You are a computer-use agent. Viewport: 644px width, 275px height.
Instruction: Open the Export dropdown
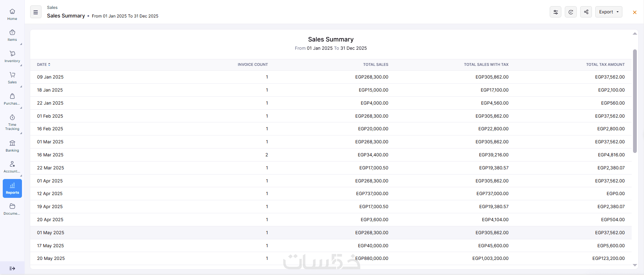point(609,12)
